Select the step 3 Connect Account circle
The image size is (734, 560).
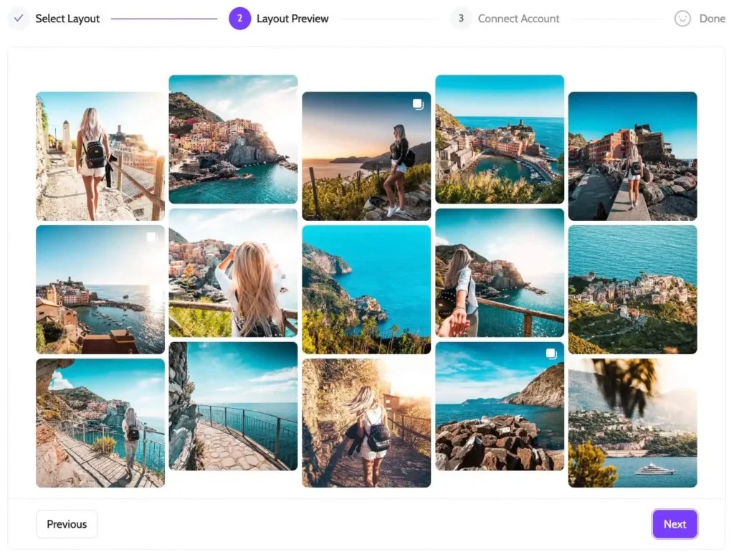pos(460,19)
